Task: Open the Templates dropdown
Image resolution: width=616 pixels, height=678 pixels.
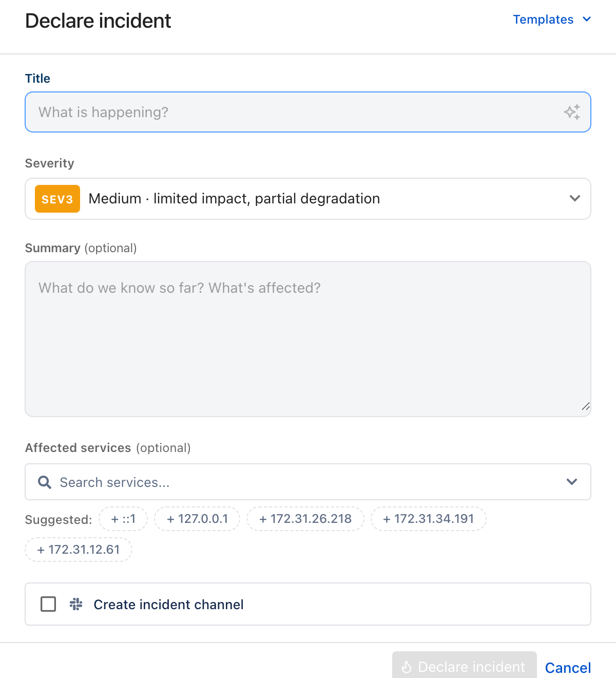Action: pos(552,20)
